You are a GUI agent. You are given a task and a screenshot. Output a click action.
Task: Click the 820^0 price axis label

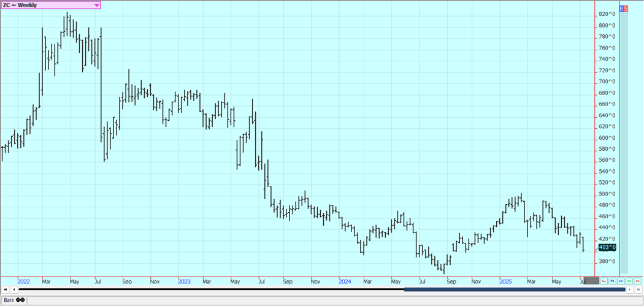click(607, 14)
